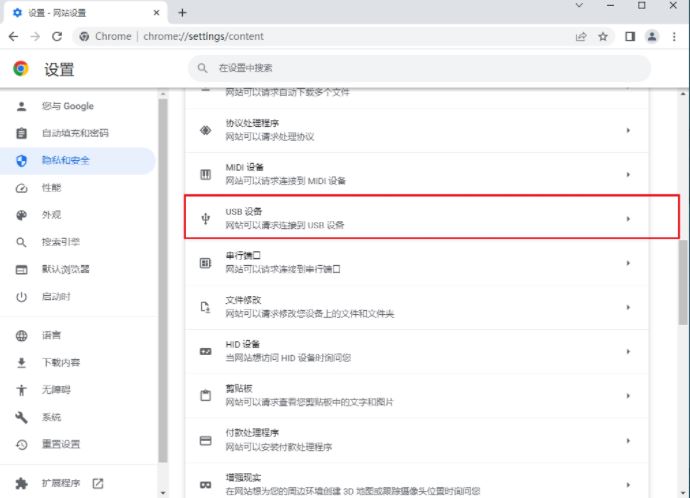
Task: Click the sidebar vertical scrollbar
Action: coord(163,280)
